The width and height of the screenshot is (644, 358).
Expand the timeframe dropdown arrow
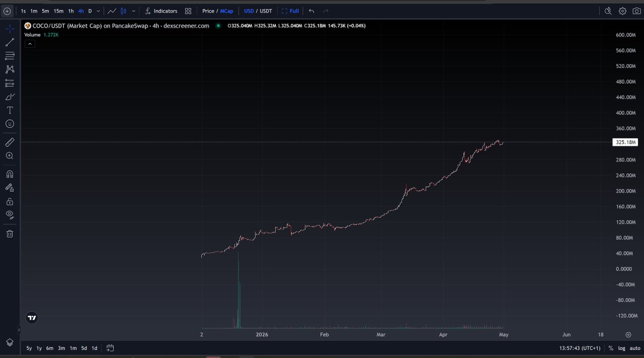tap(98, 11)
